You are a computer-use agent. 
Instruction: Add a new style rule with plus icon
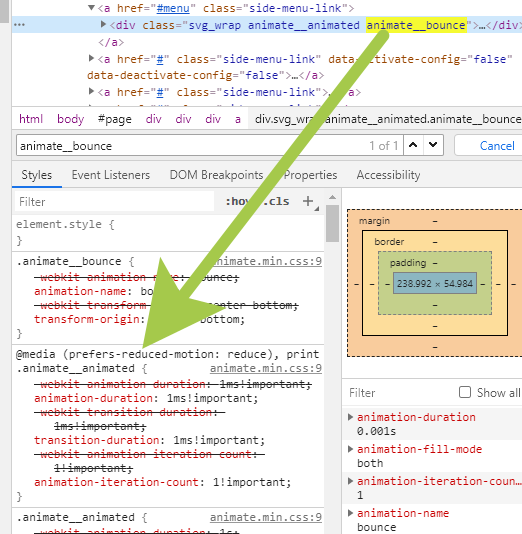[308, 201]
